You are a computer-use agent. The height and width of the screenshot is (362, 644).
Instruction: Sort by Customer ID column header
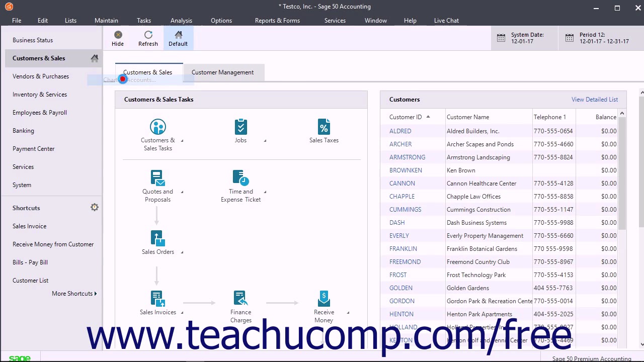(406, 117)
